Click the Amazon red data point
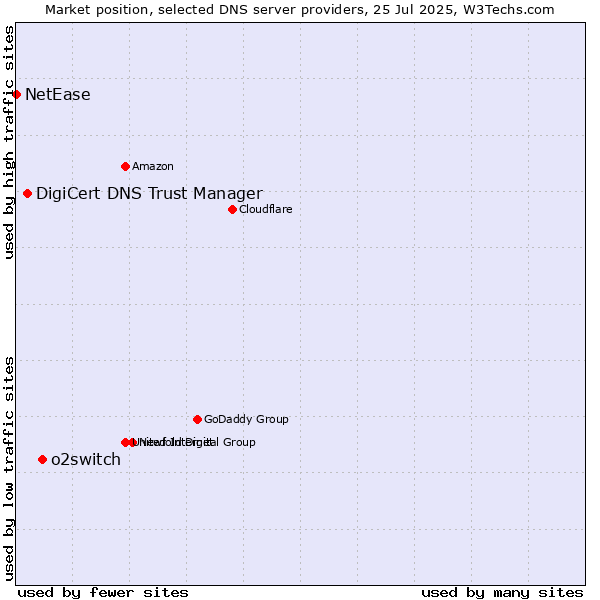 coord(126,166)
